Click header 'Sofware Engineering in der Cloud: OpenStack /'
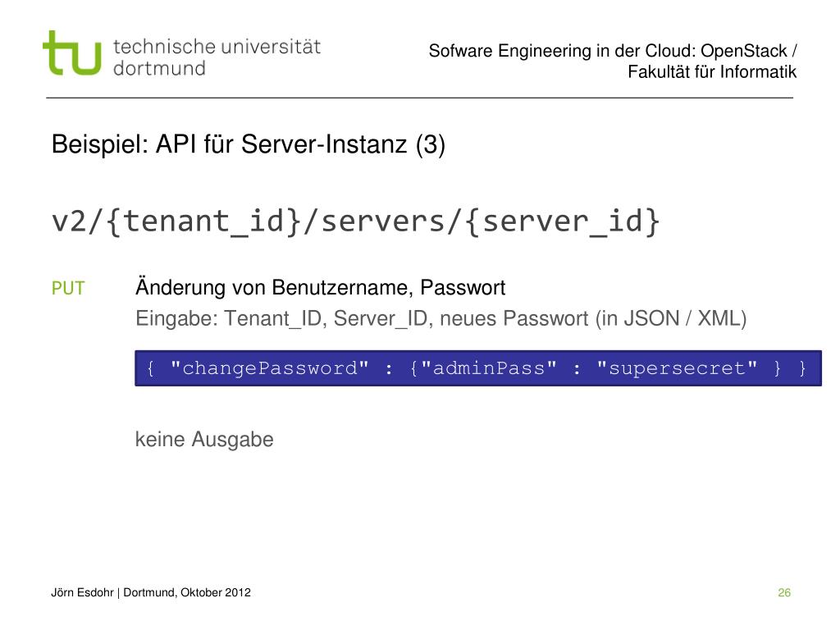 pyautogui.click(x=613, y=51)
